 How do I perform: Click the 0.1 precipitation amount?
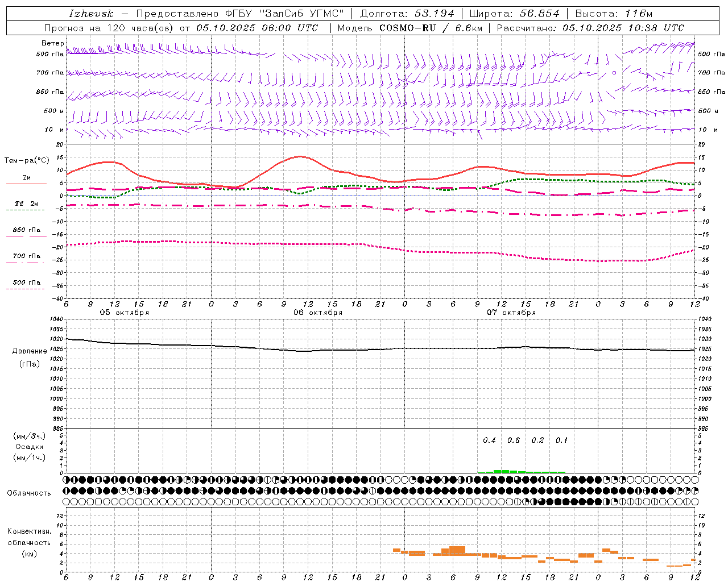tap(561, 440)
